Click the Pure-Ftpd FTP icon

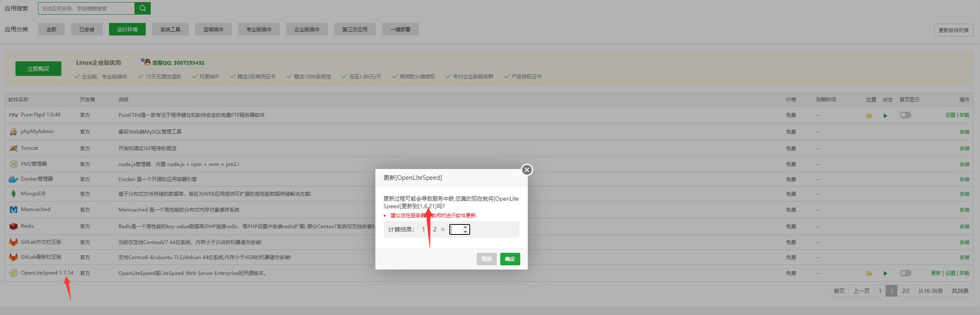(13, 115)
